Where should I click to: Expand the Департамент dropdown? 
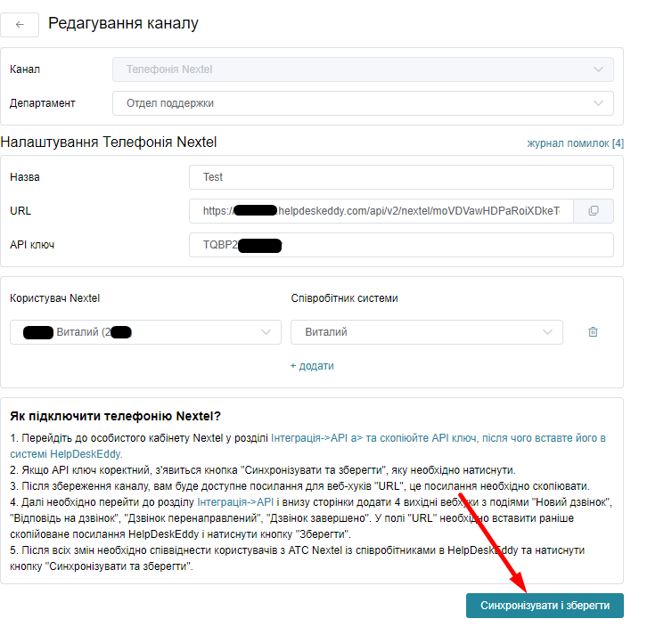click(x=363, y=103)
